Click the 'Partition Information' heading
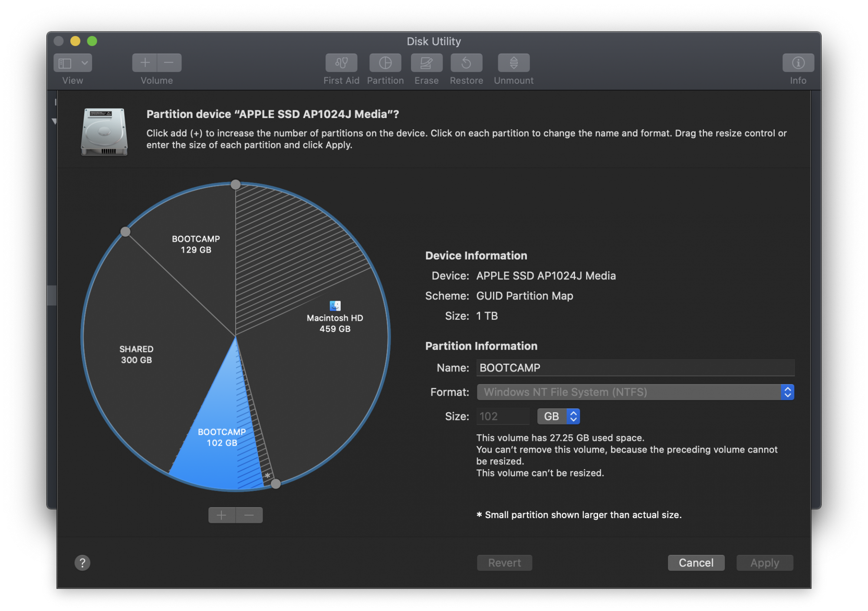 (x=481, y=345)
